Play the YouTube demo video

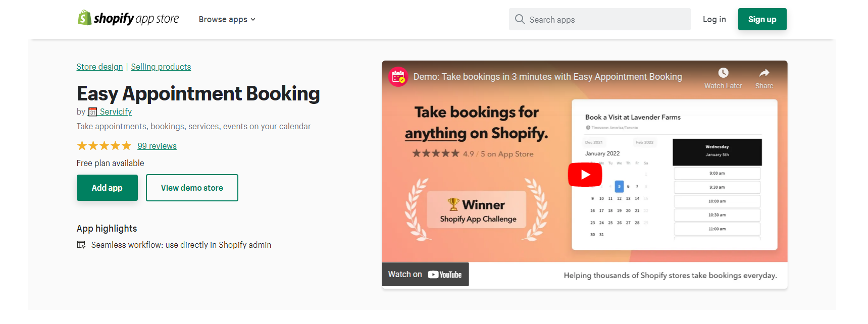pos(585,175)
